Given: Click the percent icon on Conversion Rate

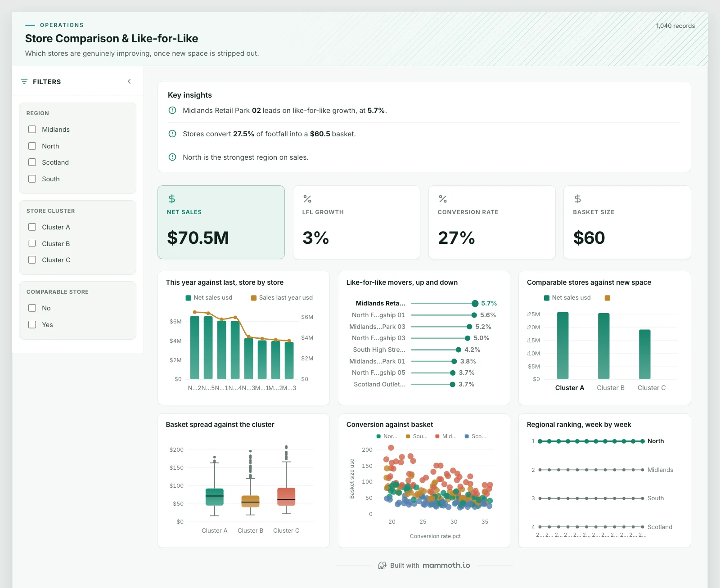Looking at the screenshot, I should pyautogui.click(x=443, y=199).
